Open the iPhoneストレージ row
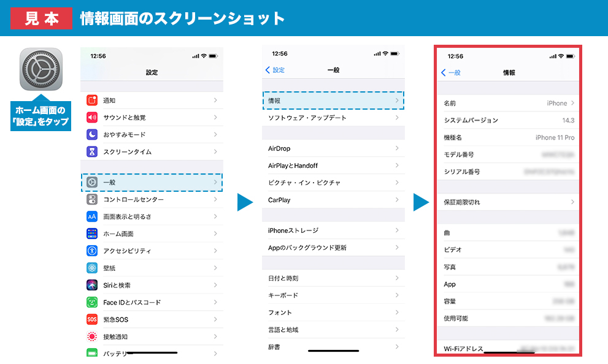The image size is (608, 364). pos(333,230)
